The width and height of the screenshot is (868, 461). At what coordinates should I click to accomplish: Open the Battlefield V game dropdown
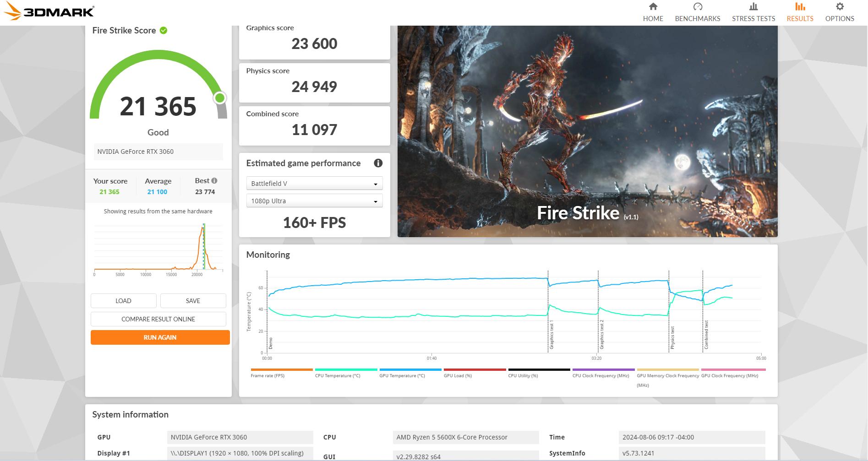coord(314,184)
